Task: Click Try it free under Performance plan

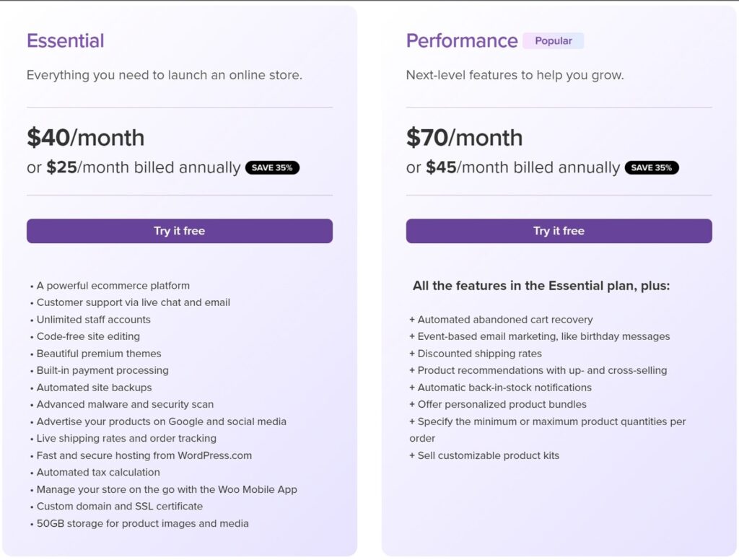Action: [x=559, y=231]
